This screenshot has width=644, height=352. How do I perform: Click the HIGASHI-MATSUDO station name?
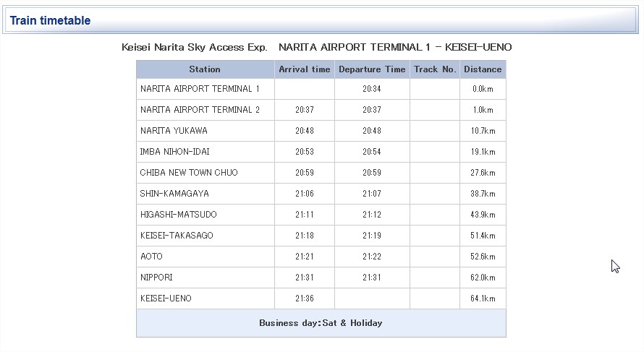pos(179,215)
